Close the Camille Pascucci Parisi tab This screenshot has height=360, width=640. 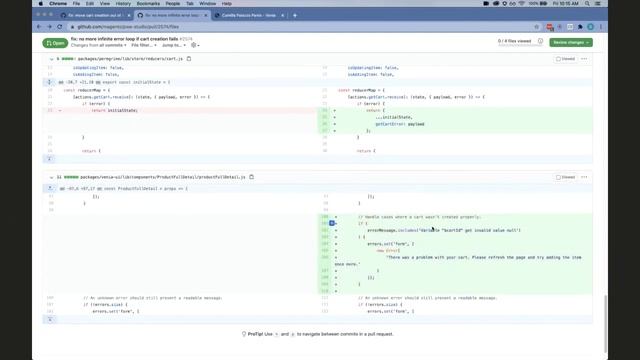(x=282, y=16)
